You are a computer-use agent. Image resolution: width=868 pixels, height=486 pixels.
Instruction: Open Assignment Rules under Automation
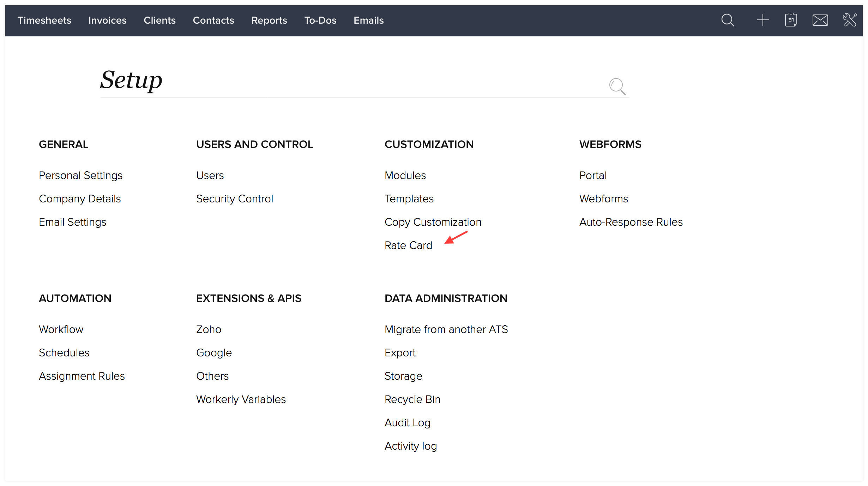pyautogui.click(x=82, y=376)
